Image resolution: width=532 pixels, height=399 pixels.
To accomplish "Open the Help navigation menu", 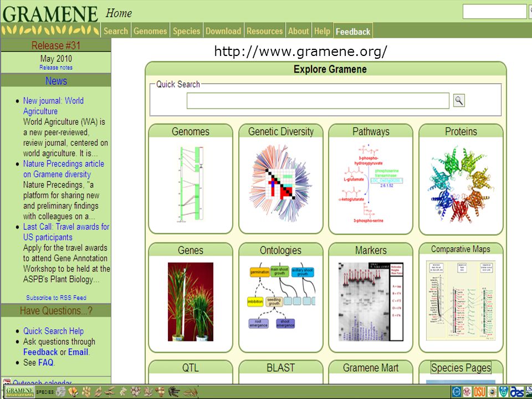I will pos(322,31).
